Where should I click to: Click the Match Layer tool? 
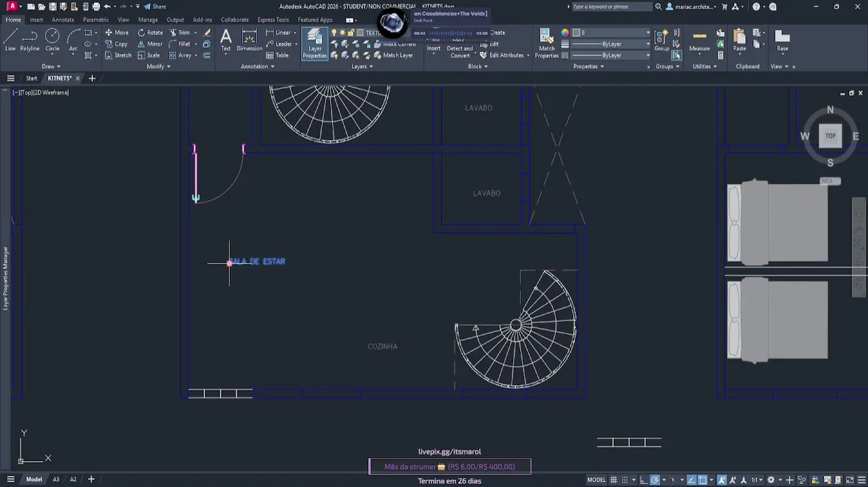[393, 55]
